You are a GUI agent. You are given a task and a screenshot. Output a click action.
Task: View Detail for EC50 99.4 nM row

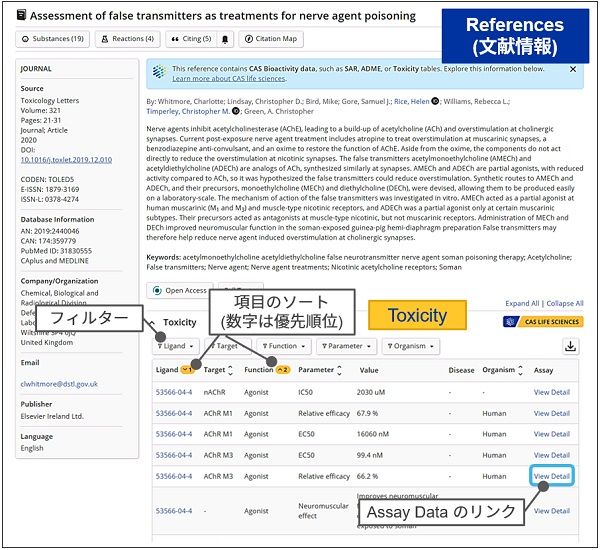552,455
